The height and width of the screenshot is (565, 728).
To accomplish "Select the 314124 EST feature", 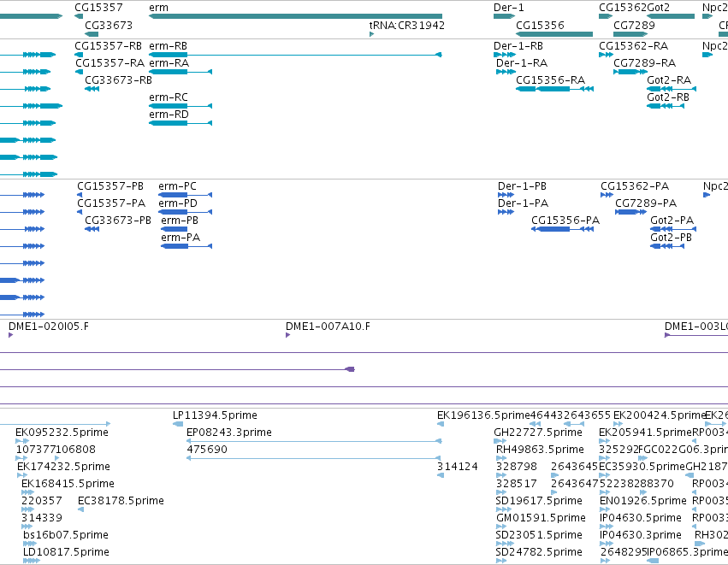I will click(x=441, y=475).
